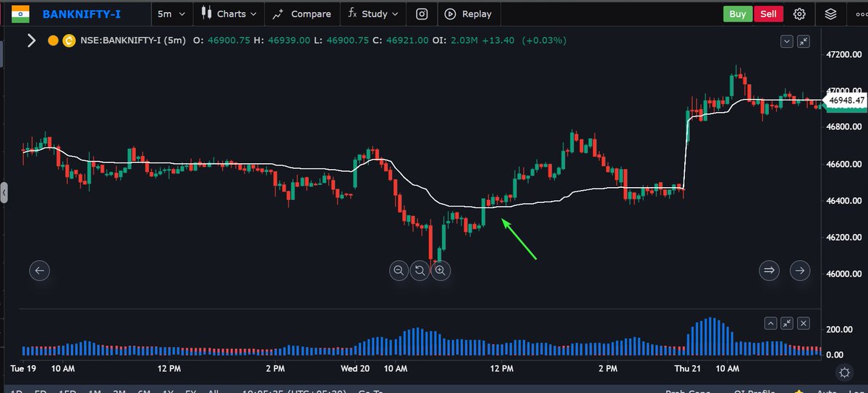Pan chart right with circled arrow

point(800,270)
